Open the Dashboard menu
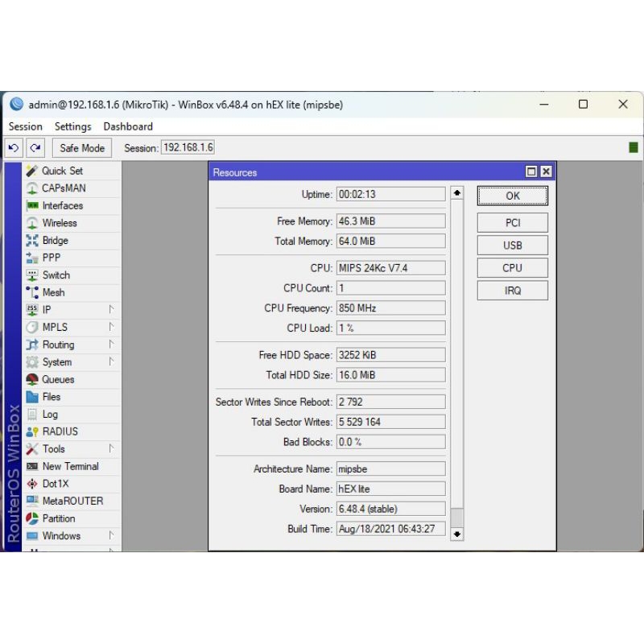 click(x=127, y=126)
